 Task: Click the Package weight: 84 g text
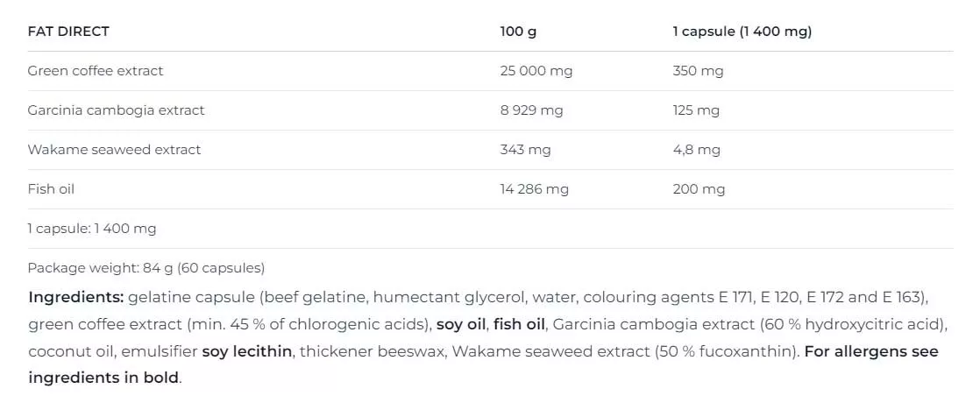click(146, 268)
